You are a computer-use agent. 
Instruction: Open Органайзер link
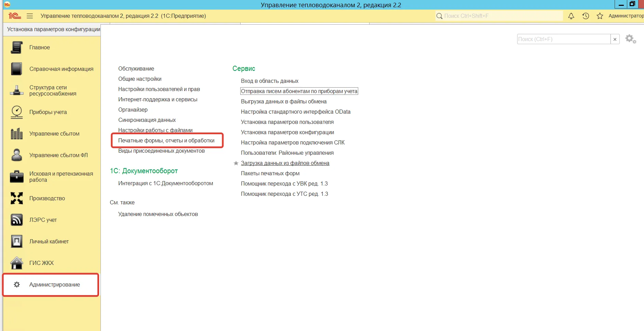click(133, 110)
